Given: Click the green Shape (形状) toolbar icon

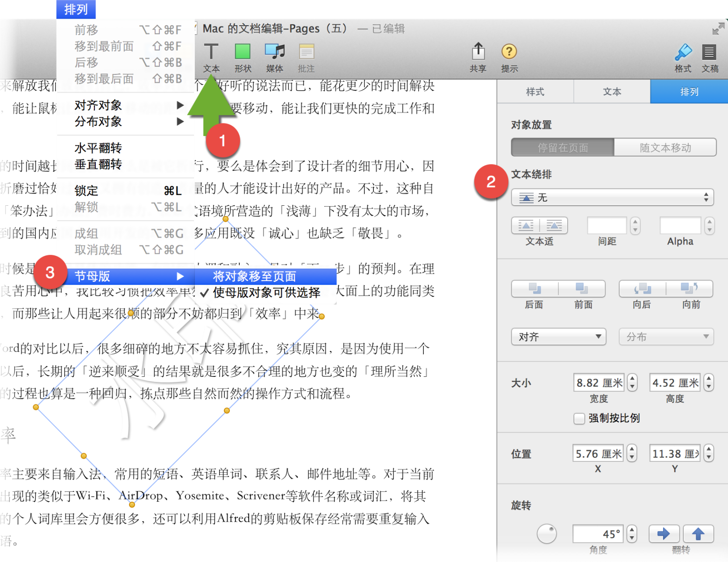Looking at the screenshot, I should pos(243,51).
